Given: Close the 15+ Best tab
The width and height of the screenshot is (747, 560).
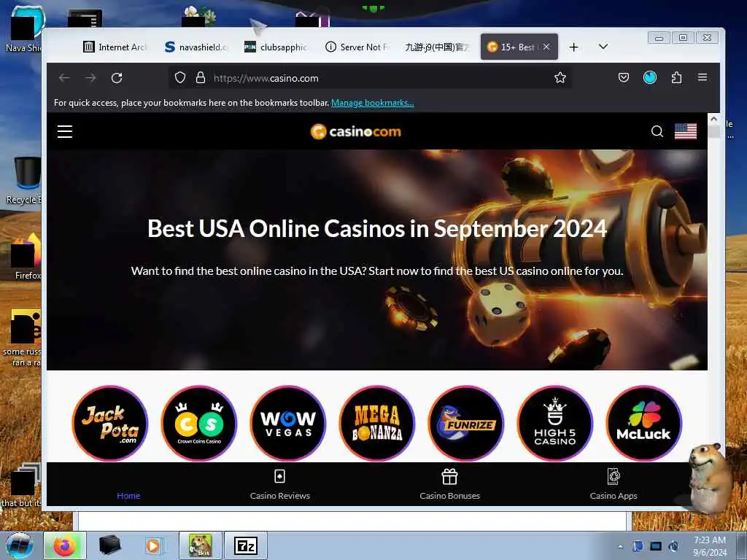Looking at the screenshot, I should (546, 47).
